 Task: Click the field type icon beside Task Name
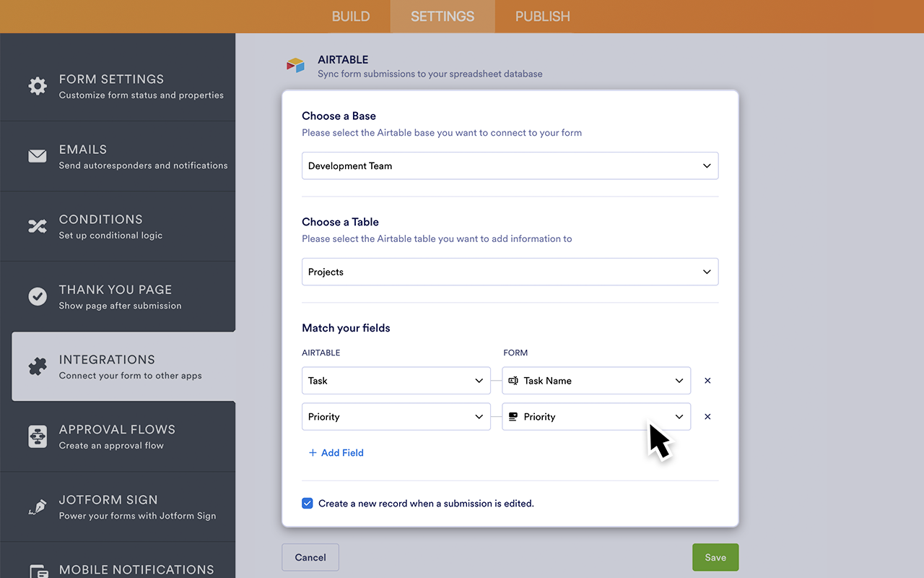coord(515,381)
